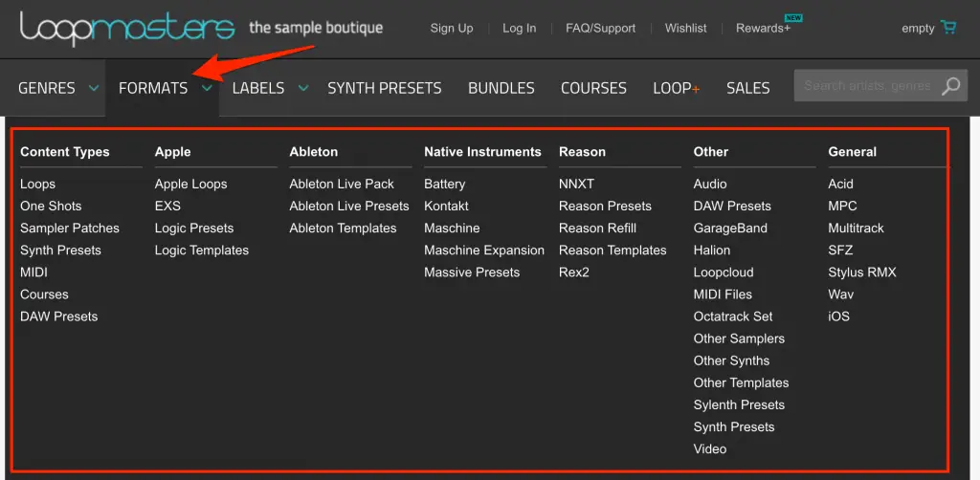Open the BUNDLES page

(x=501, y=88)
